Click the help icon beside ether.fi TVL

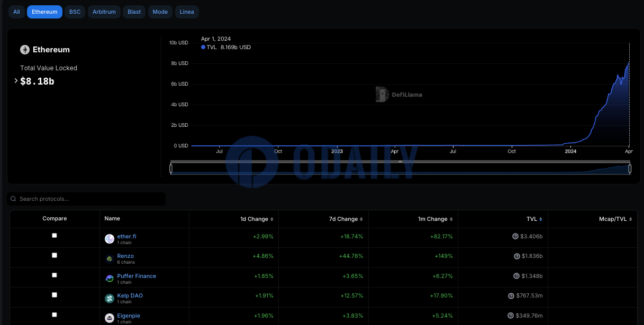pyautogui.click(x=515, y=236)
